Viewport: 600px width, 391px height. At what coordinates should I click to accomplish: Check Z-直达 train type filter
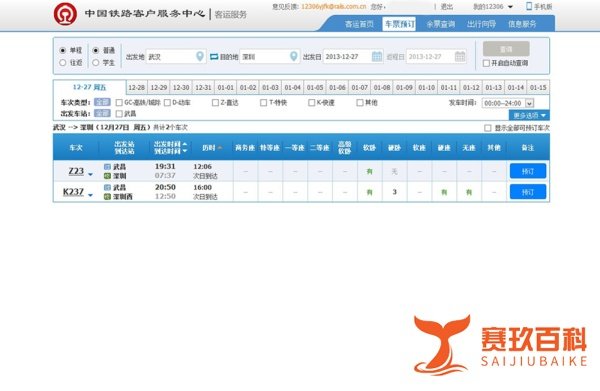click(215, 103)
